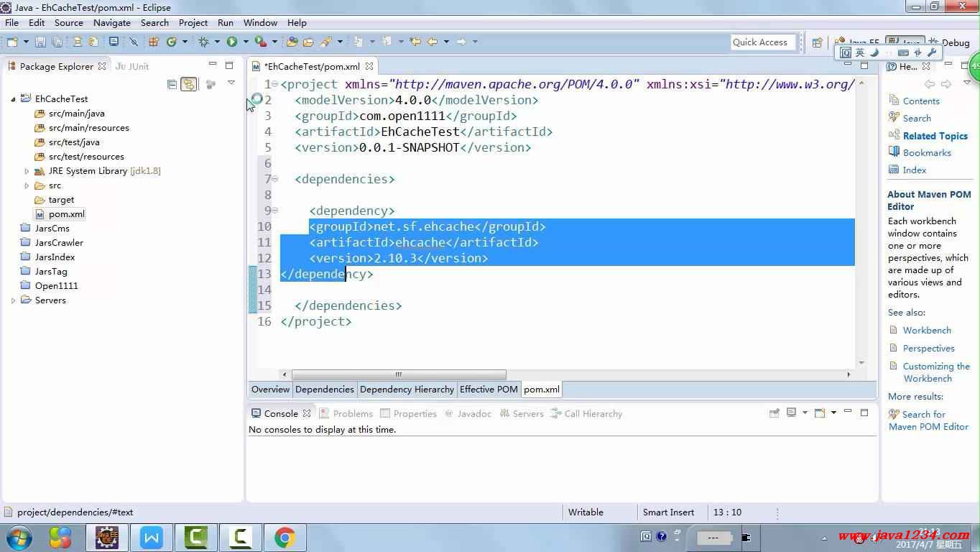980x552 pixels.
Task: Fold the dependencies element on line 7
Action: click(275, 178)
